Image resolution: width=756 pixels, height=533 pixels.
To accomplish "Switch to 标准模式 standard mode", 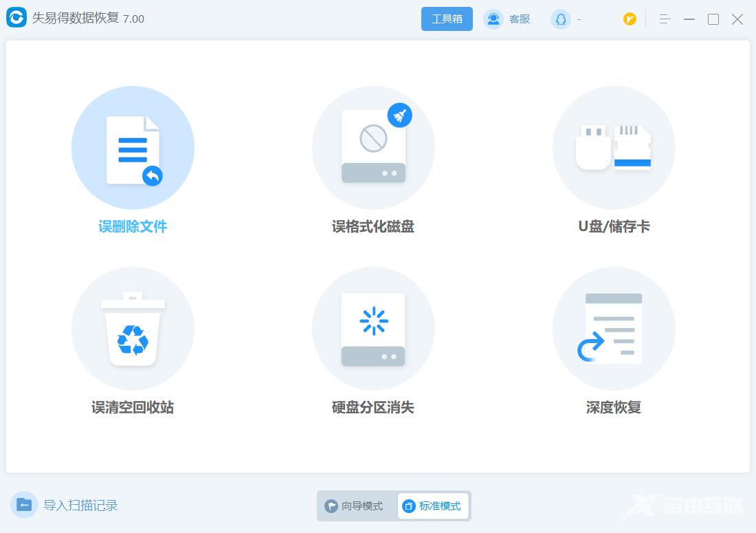I will click(433, 506).
